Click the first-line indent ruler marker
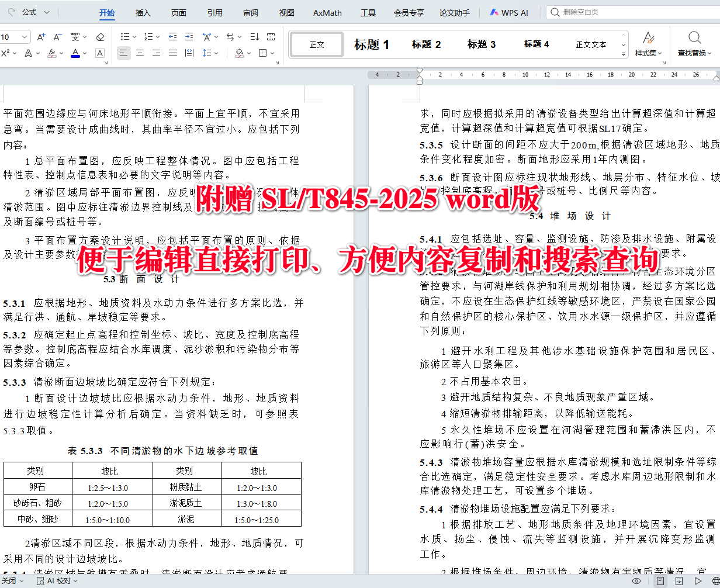 (x=419, y=71)
